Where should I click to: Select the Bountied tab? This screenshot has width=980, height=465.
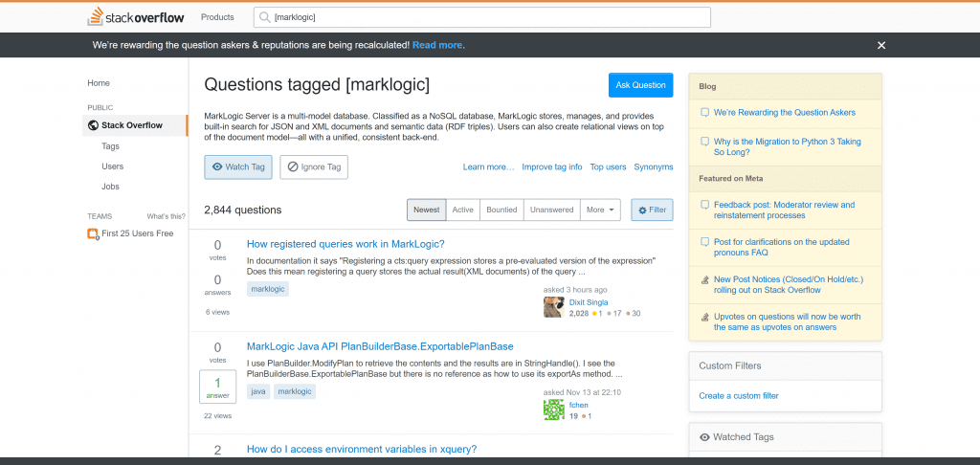point(501,210)
